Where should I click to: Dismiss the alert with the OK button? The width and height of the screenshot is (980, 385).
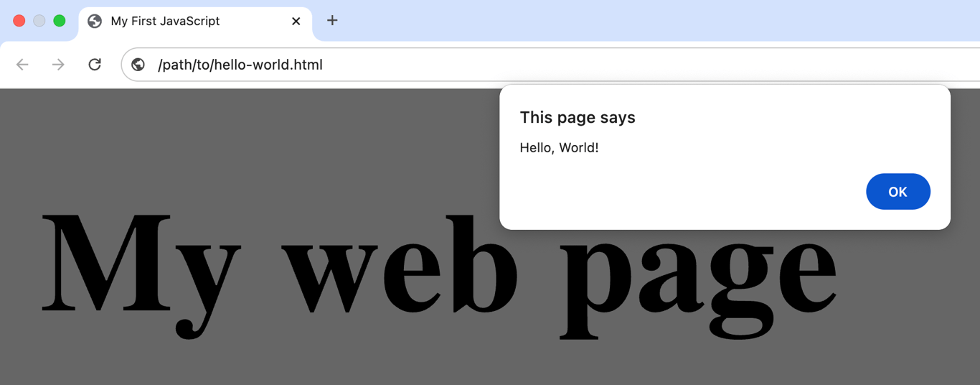point(898,192)
